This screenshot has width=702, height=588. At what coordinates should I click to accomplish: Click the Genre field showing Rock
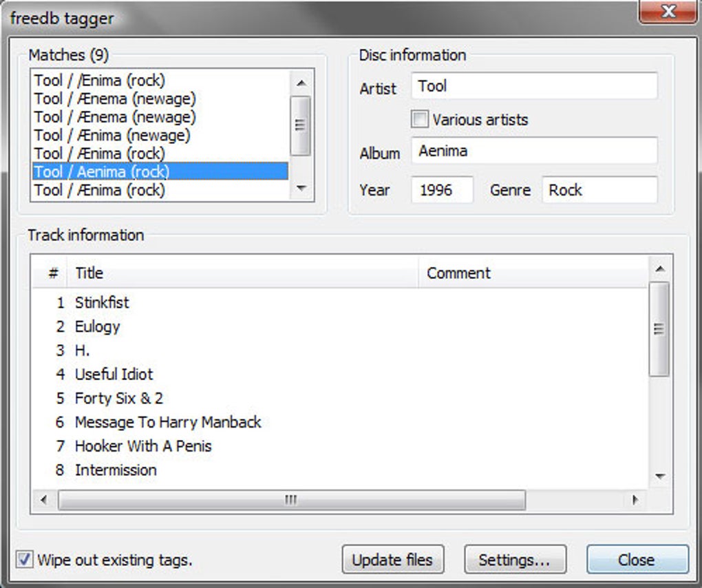click(599, 190)
